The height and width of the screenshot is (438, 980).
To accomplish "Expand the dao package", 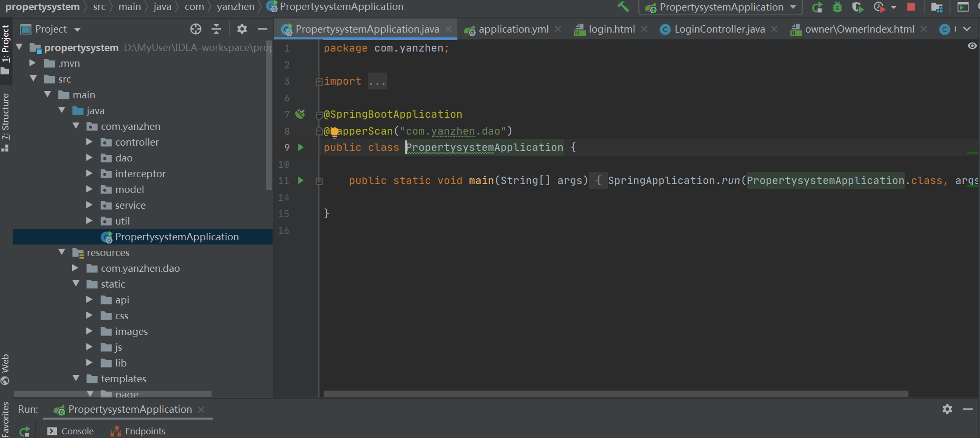I will coord(89,158).
